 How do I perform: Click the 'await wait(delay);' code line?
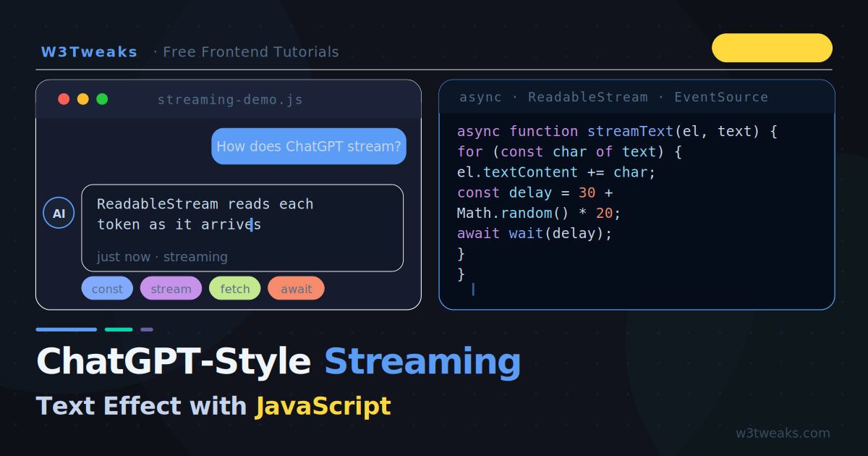coord(535,233)
